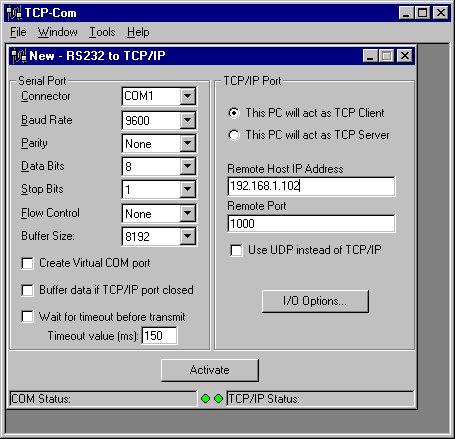
Task: Click the Flow Control label
Action: tap(50, 213)
